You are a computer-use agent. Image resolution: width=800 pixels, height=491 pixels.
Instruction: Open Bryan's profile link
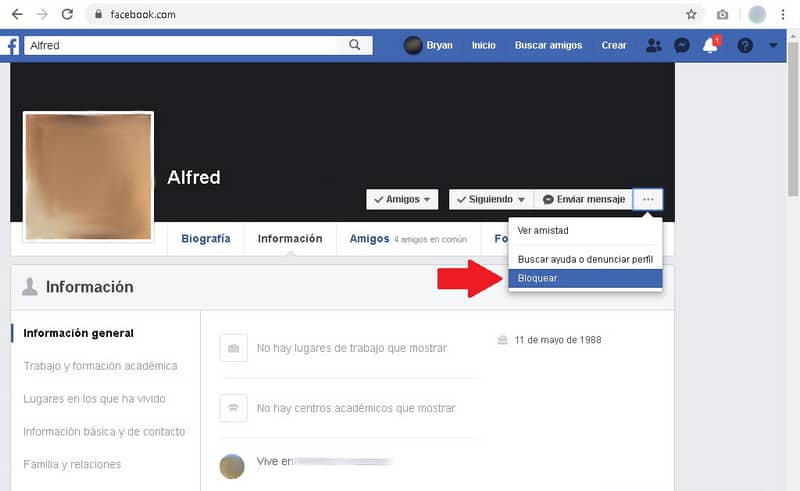(x=428, y=45)
